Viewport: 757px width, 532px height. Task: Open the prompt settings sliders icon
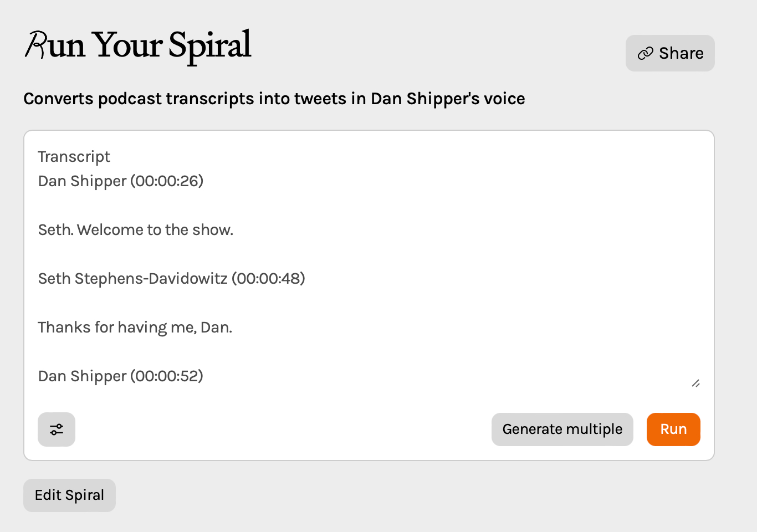[57, 429]
